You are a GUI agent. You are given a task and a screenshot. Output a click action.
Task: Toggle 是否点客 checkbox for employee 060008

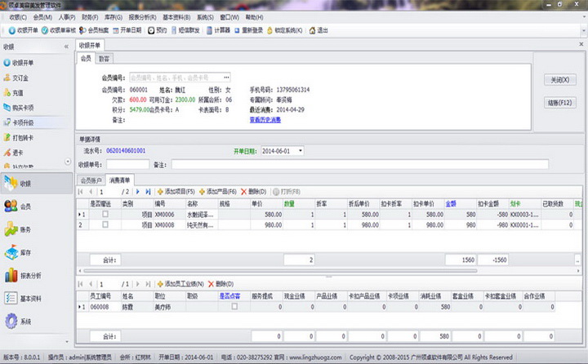pyautogui.click(x=234, y=306)
